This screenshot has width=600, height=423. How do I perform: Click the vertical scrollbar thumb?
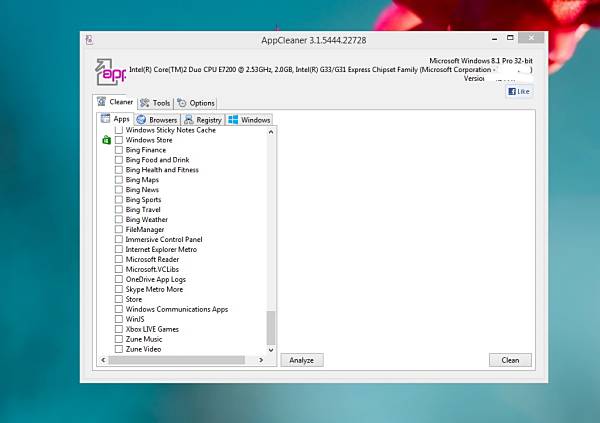pyautogui.click(x=271, y=328)
